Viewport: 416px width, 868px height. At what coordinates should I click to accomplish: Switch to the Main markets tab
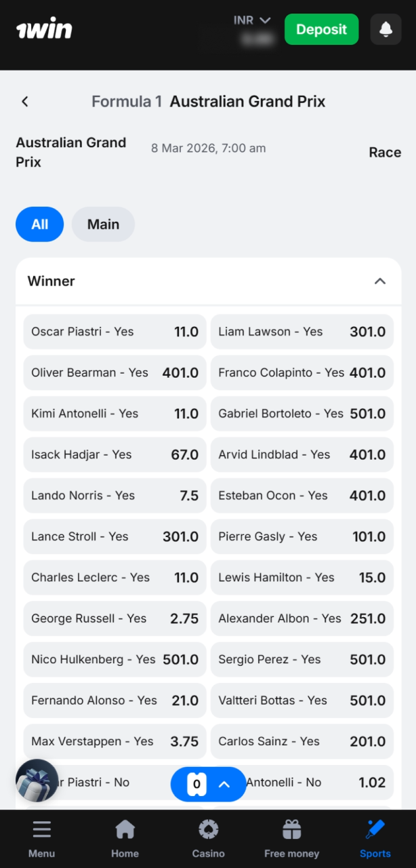pyautogui.click(x=103, y=224)
